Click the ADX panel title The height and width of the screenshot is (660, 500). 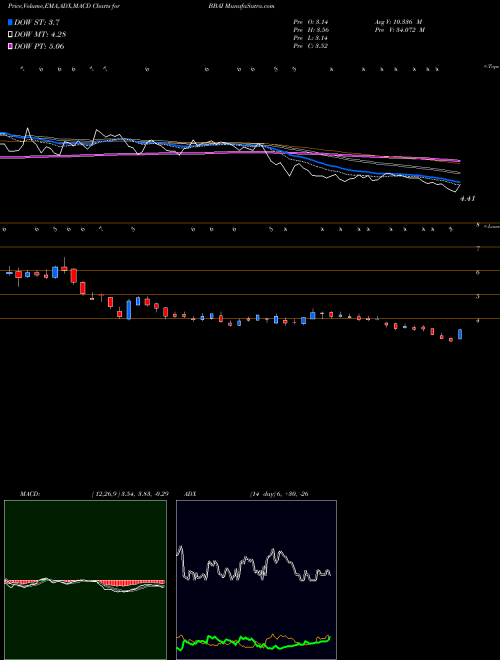point(191,494)
